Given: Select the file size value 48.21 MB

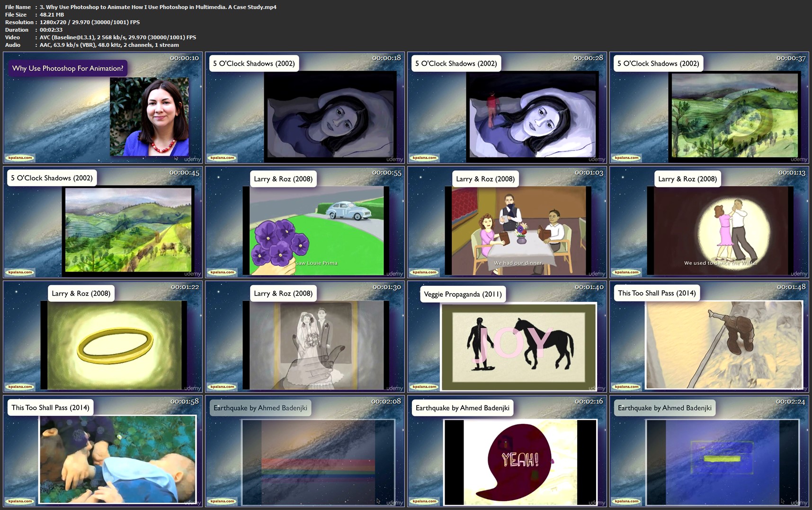Looking at the screenshot, I should point(52,15).
